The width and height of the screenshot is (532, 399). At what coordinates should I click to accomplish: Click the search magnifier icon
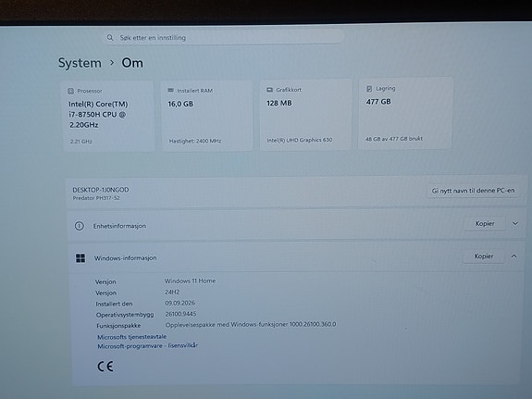pyautogui.click(x=110, y=37)
